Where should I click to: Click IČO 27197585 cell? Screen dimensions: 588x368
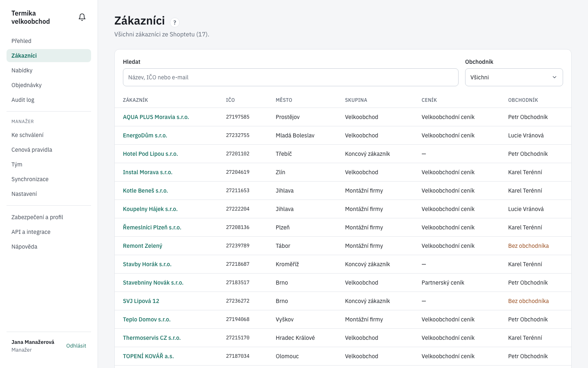click(238, 117)
